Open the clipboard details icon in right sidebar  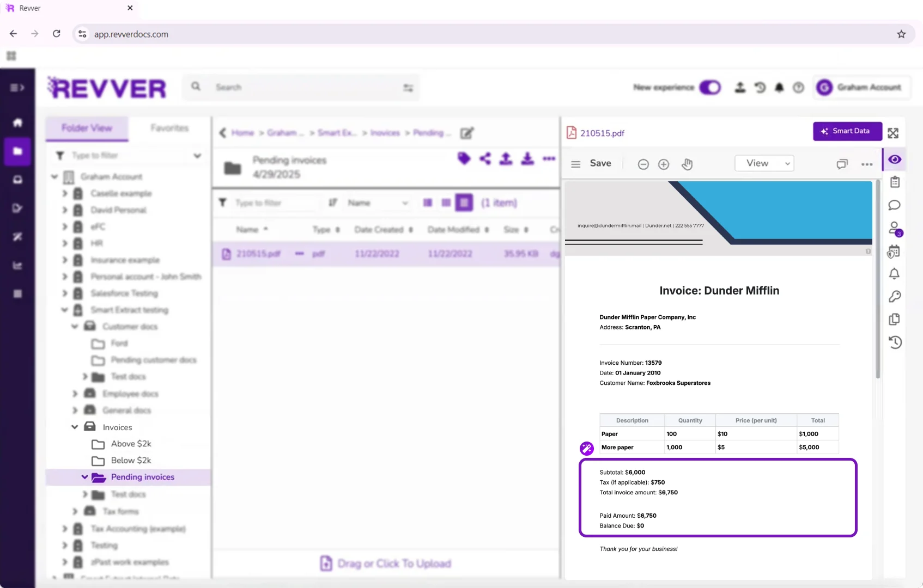pos(895,182)
